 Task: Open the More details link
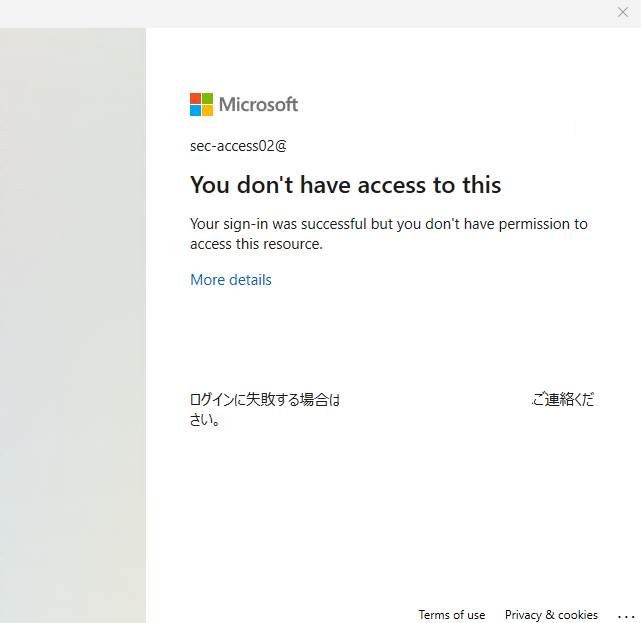[231, 280]
